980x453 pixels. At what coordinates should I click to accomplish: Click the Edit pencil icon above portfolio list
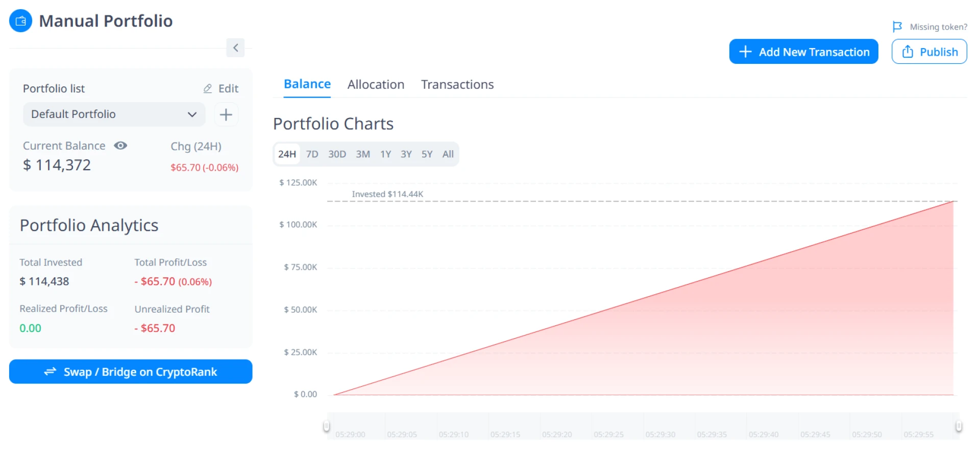(207, 88)
